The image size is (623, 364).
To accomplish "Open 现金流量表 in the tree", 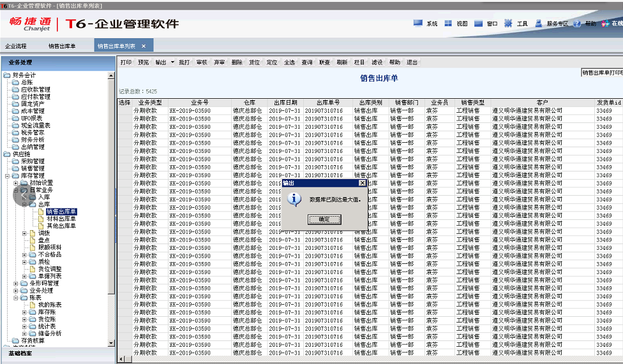I will tap(35, 126).
